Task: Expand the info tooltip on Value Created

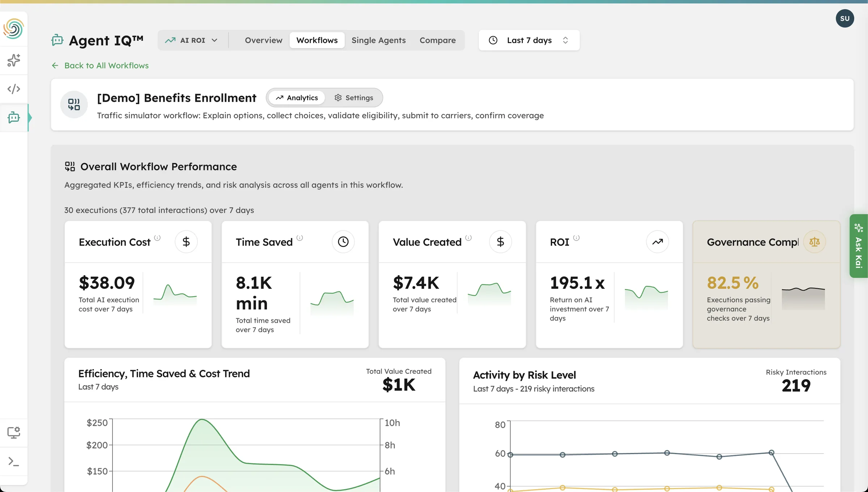Action: [469, 238]
